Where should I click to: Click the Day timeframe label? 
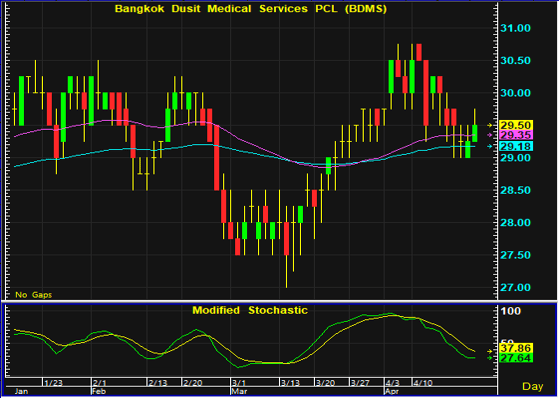533,386
